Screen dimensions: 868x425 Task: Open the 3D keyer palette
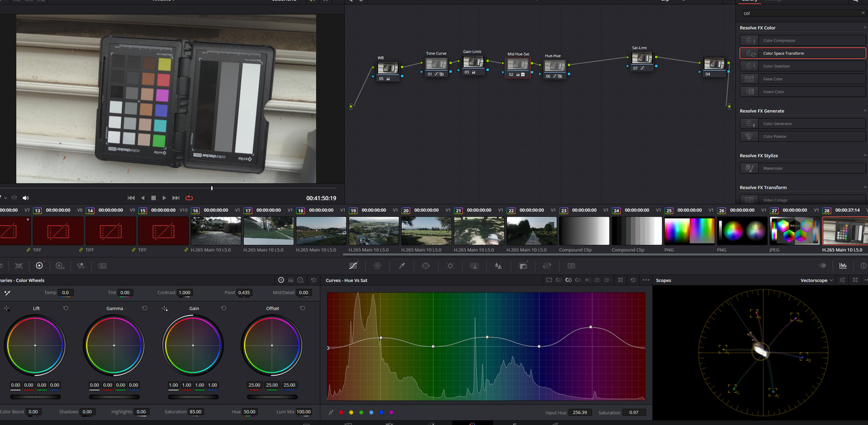pyautogui.click(x=572, y=266)
